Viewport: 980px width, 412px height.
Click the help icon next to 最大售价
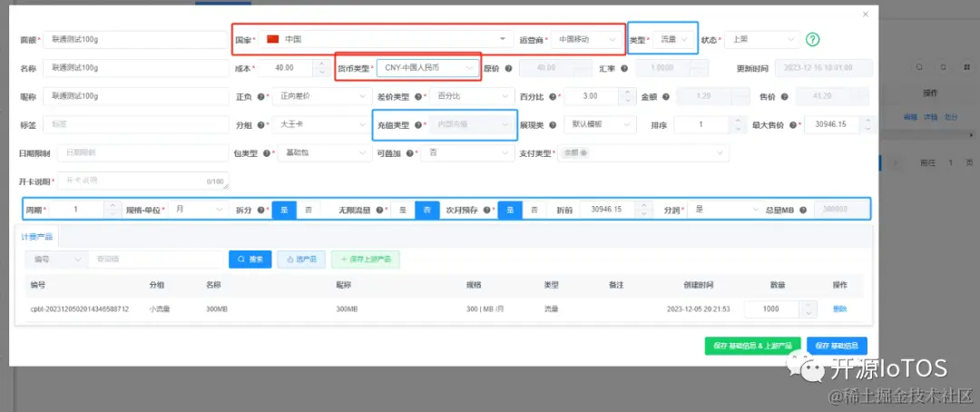[792, 124]
